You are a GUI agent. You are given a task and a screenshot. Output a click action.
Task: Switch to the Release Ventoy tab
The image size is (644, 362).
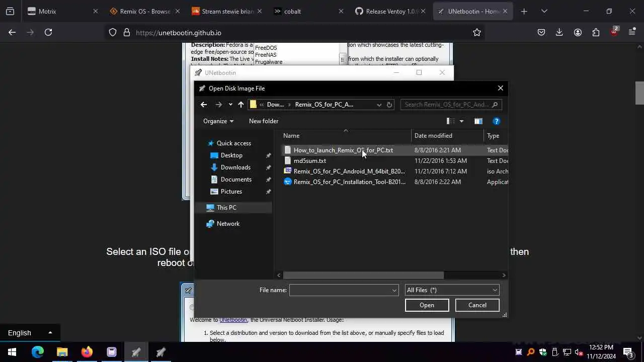coord(390,11)
